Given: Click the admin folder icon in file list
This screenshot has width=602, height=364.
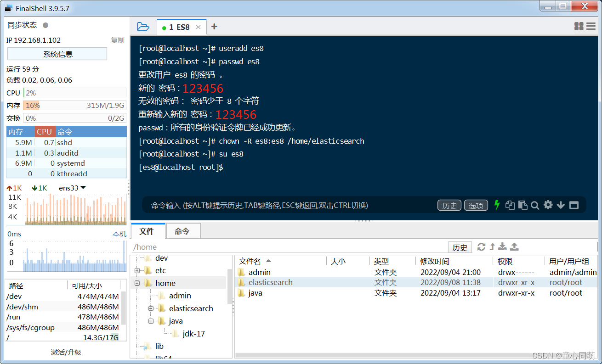Looking at the screenshot, I should click(242, 272).
